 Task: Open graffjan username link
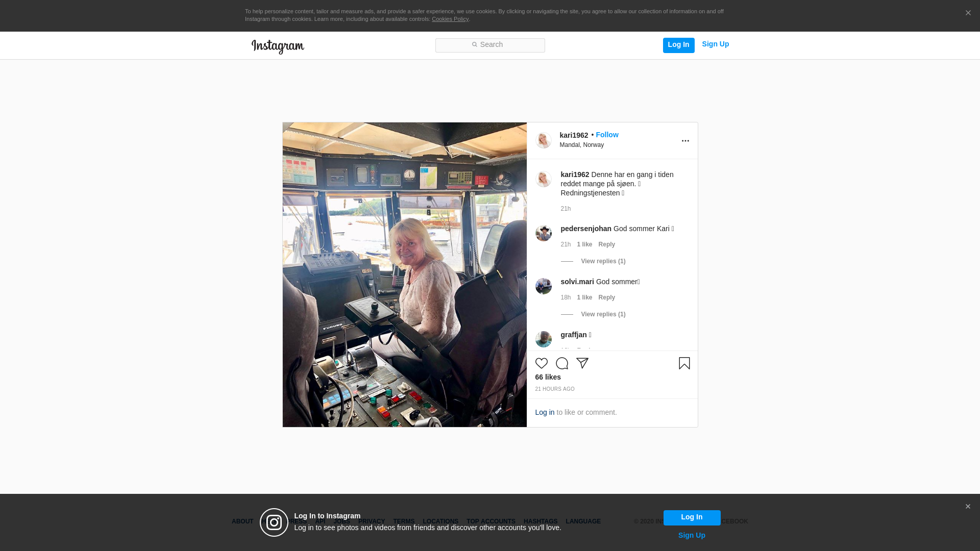click(574, 335)
